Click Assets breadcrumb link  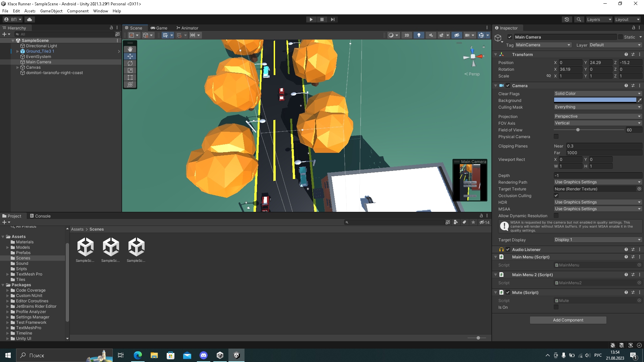pyautogui.click(x=77, y=229)
